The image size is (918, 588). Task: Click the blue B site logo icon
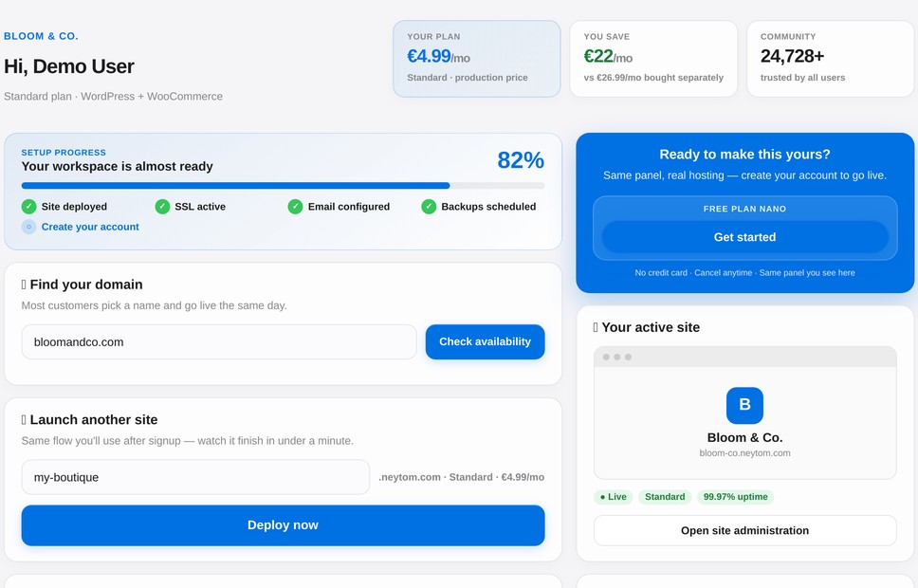pos(744,405)
